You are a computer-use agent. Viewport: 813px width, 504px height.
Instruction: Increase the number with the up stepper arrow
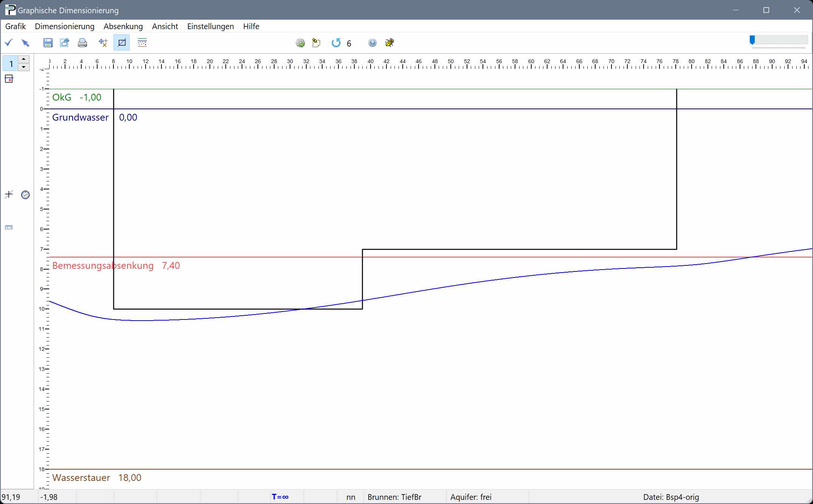(x=24, y=59)
